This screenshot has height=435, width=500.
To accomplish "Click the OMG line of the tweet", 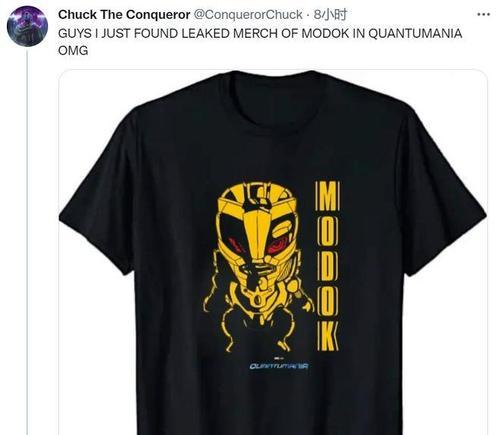I will coord(73,51).
